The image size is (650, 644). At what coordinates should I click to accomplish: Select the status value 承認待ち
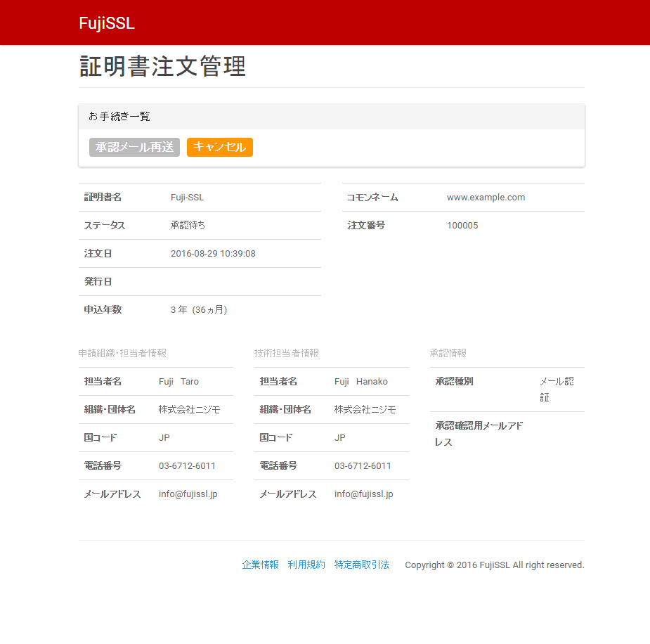coord(188,225)
